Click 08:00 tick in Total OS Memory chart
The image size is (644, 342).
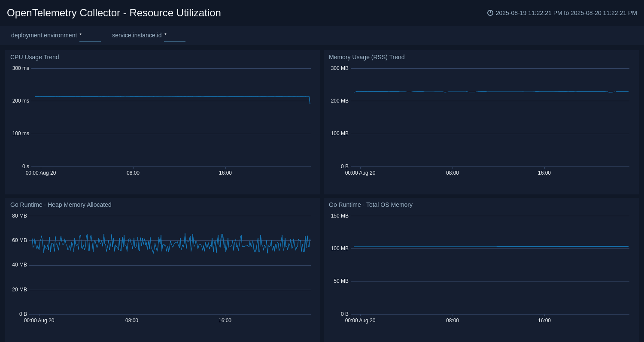point(453,321)
